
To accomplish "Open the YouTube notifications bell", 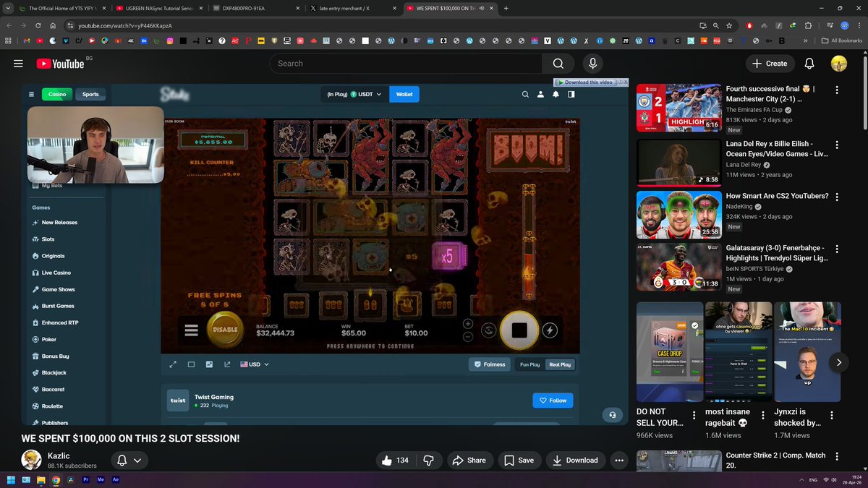I will (x=809, y=64).
